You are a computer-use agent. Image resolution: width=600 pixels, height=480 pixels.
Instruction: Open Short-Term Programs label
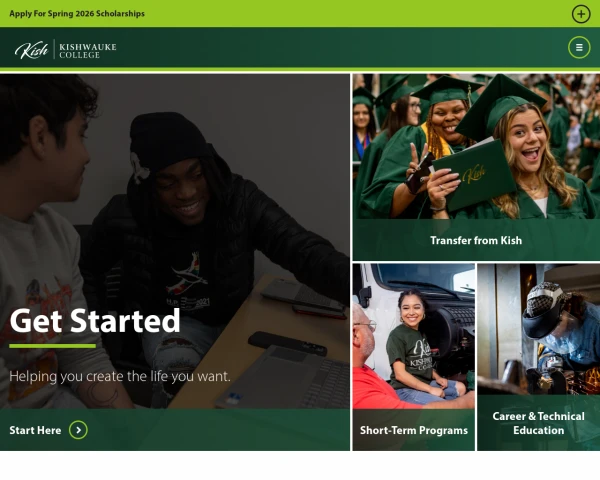pyautogui.click(x=414, y=430)
